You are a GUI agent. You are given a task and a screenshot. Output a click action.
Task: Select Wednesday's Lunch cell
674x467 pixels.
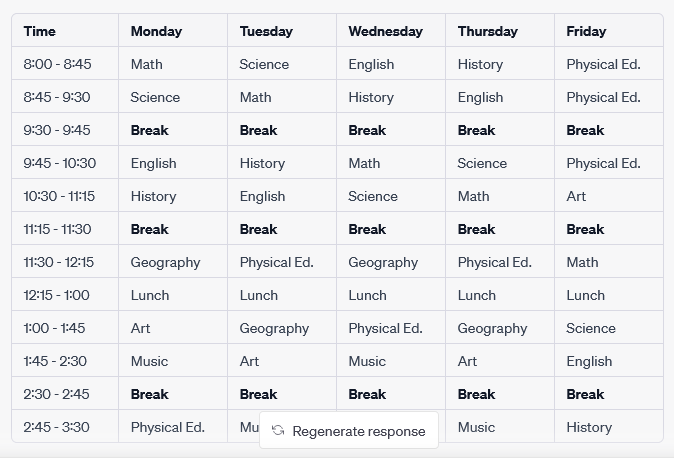367,295
